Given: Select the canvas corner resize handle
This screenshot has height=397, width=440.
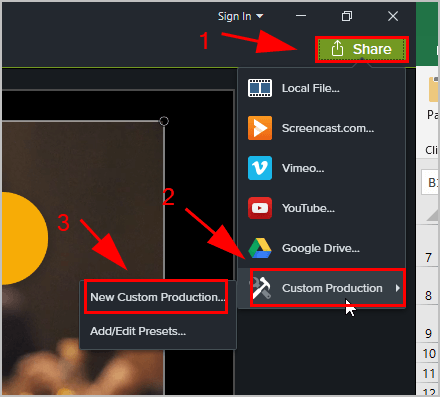Looking at the screenshot, I should coord(164,121).
